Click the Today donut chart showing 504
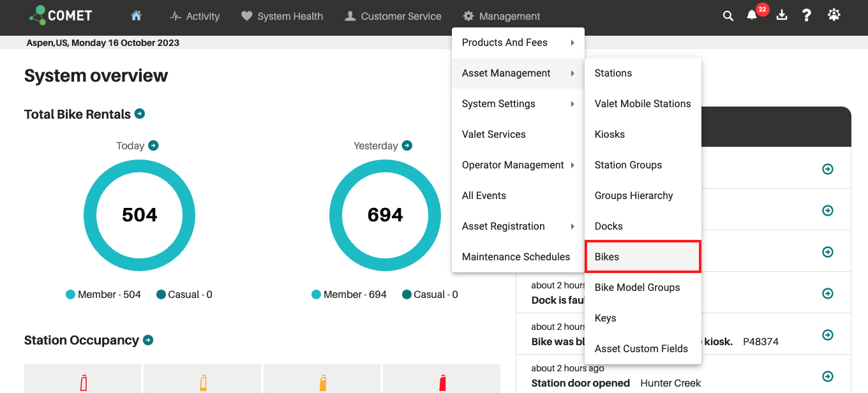Viewport: 868px width, 393px height. pos(139,215)
